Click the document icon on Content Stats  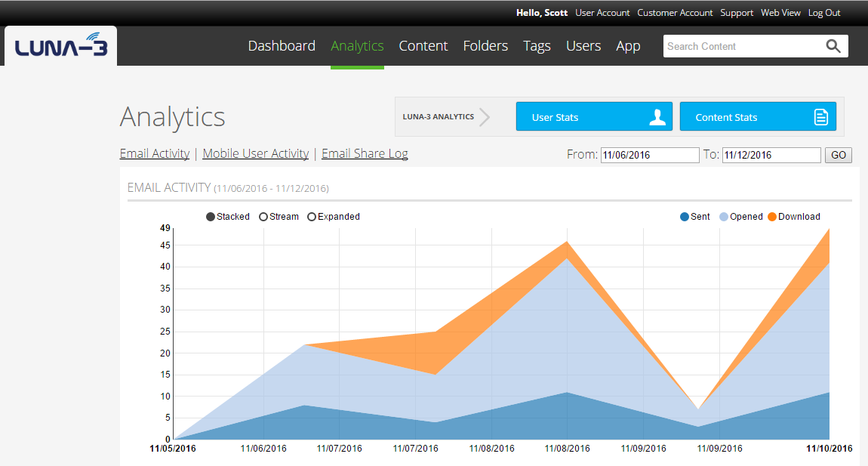(x=821, y=117)
